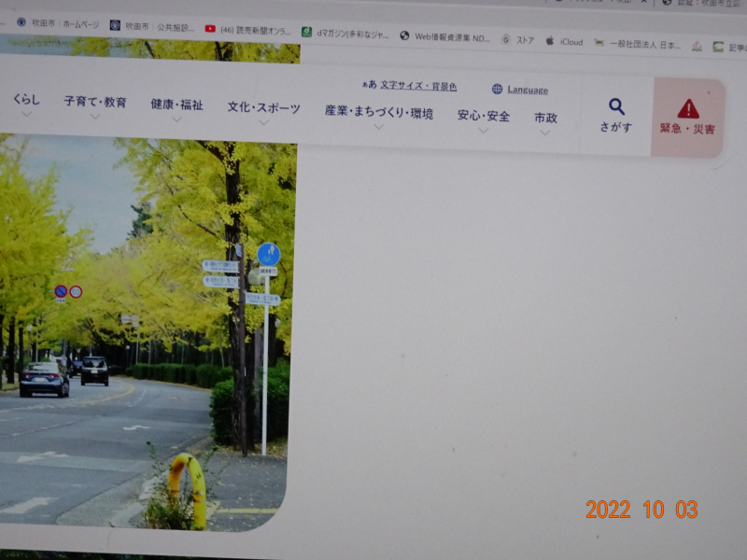Expand the chevron under 健康・福祉
Viewport: 747px width, 560px height.
(176, 119)
